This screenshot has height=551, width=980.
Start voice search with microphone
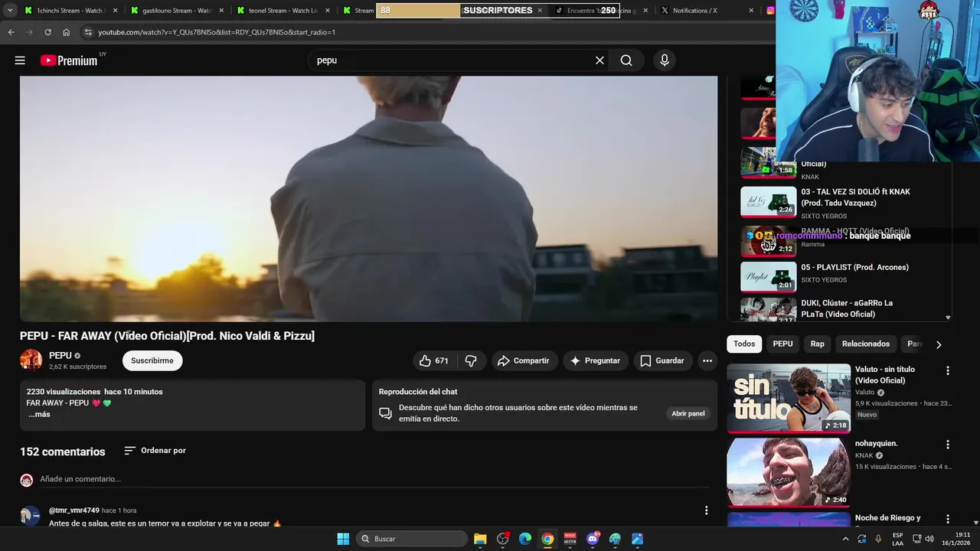664,60
